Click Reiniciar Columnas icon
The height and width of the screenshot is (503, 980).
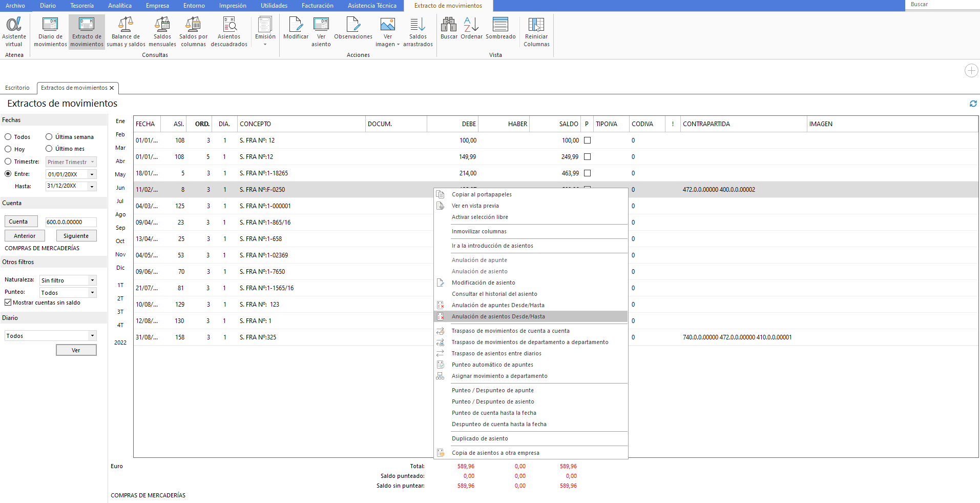pos(536,32)
